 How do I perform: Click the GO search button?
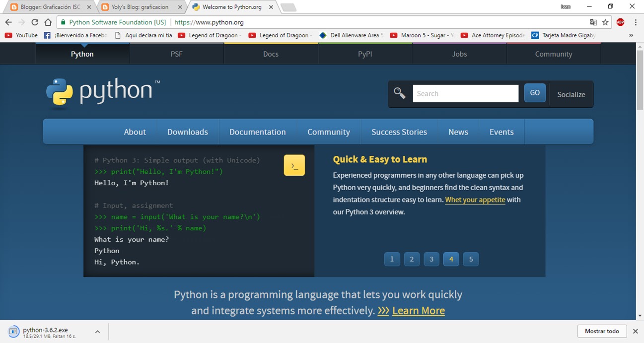click(x=535, y=93)
